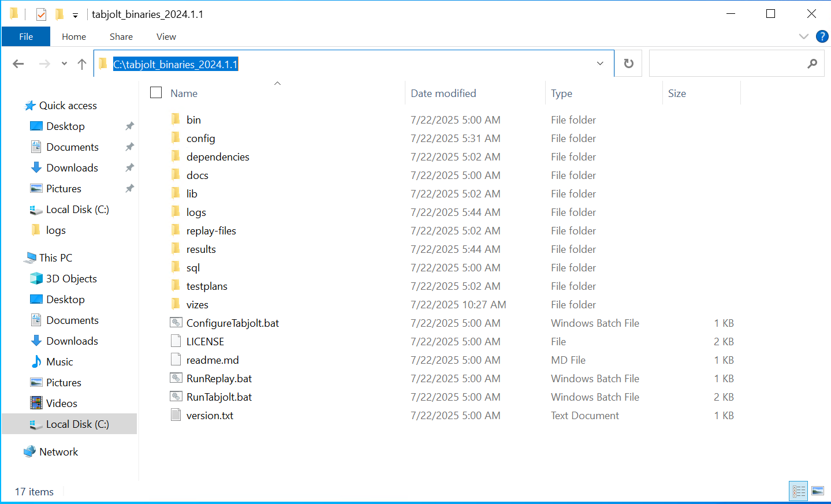The height and width of the screenshot is (504, 831).
Task: Open the Share ribbon tab
Action: 121,36
